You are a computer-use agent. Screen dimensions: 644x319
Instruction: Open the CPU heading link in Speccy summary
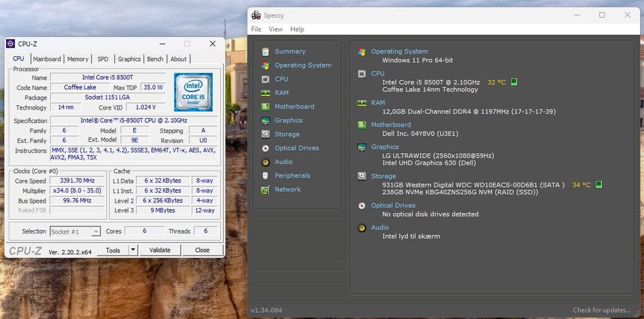[378, 74]
